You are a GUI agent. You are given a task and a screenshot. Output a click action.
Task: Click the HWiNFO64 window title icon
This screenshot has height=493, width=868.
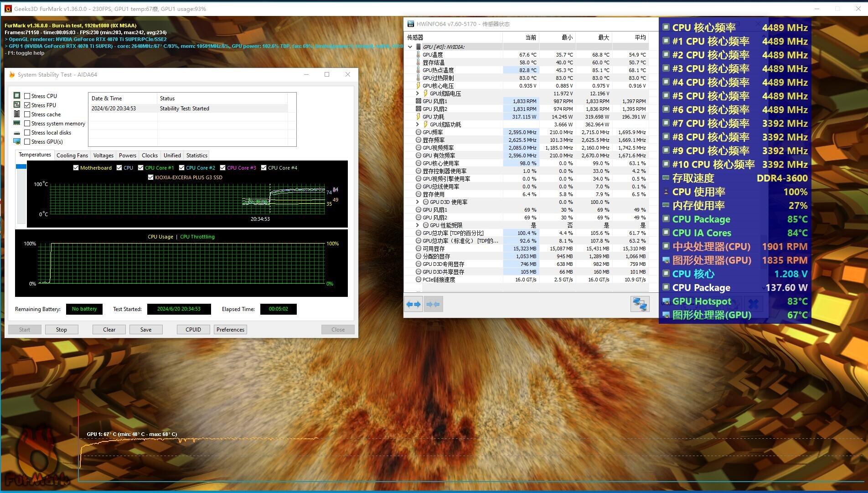click(410, 24)
